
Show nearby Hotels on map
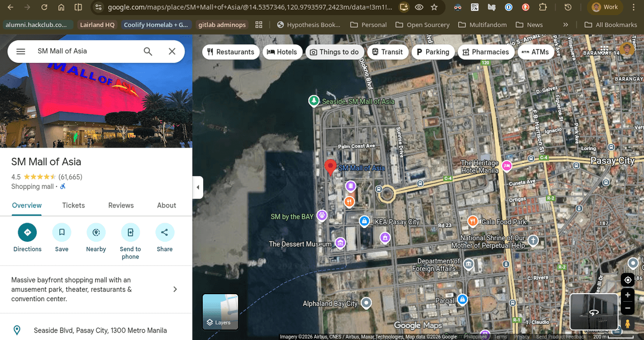(x=282, y=52)
